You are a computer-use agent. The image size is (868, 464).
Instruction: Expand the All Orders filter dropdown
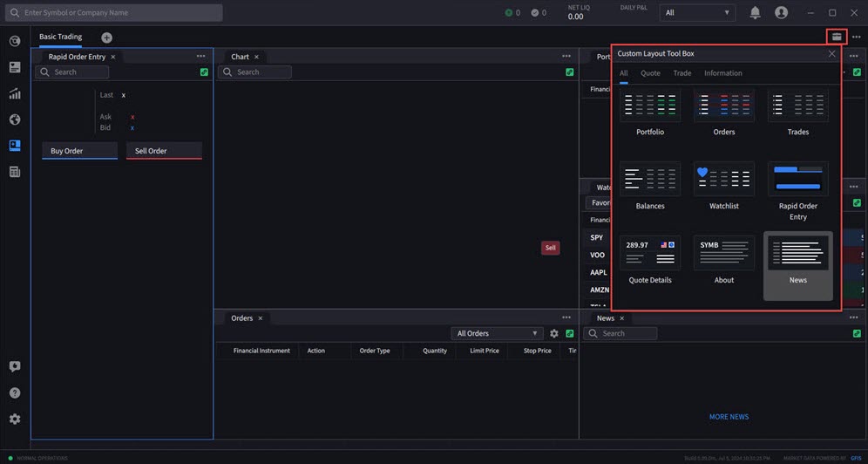coord(498,333)
